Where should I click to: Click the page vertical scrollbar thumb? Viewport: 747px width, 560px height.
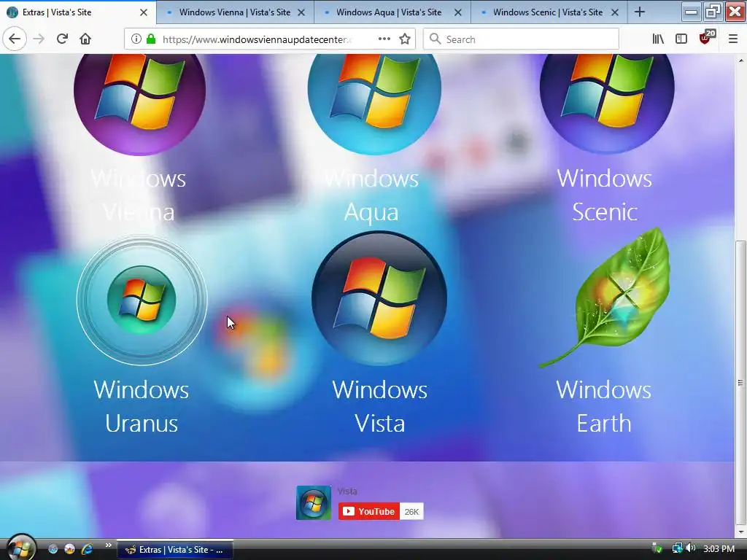coord(740,382)
